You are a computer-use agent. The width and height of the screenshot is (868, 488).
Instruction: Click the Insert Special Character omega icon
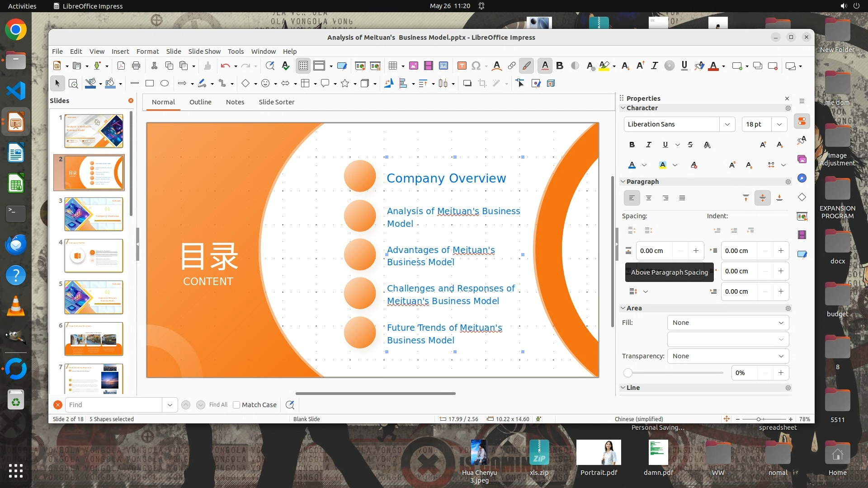coord(476,66)
